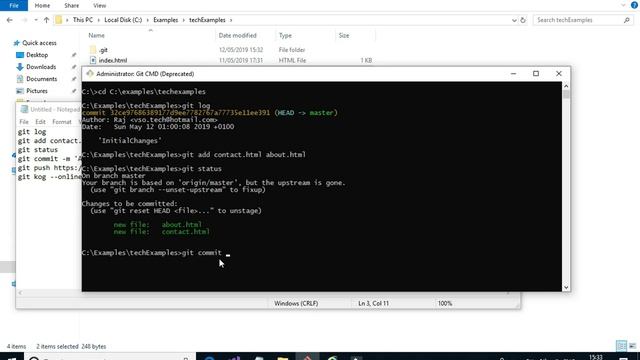
Task: Select the .git folder
Action: pos(103,50)
